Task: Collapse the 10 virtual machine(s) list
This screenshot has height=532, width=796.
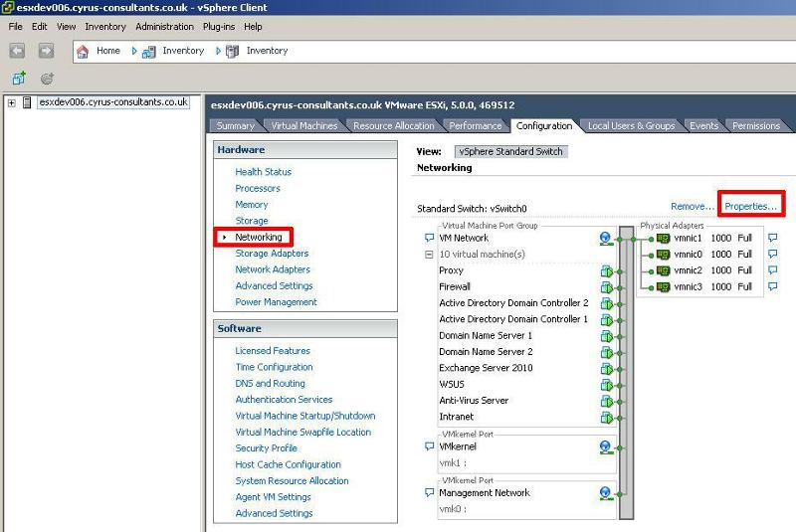Action: pos(429,255)
